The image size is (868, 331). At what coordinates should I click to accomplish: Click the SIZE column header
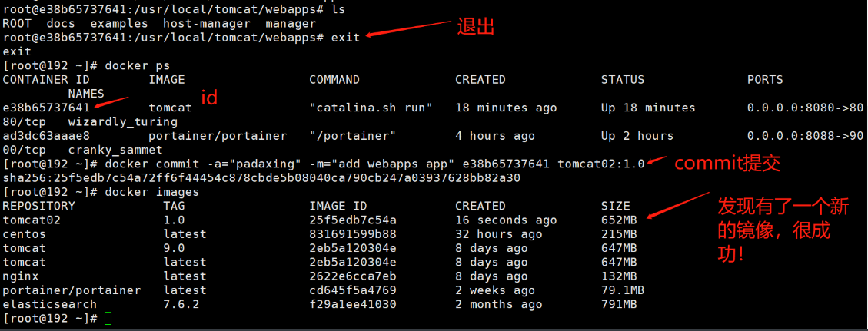[x=616, y=206]
